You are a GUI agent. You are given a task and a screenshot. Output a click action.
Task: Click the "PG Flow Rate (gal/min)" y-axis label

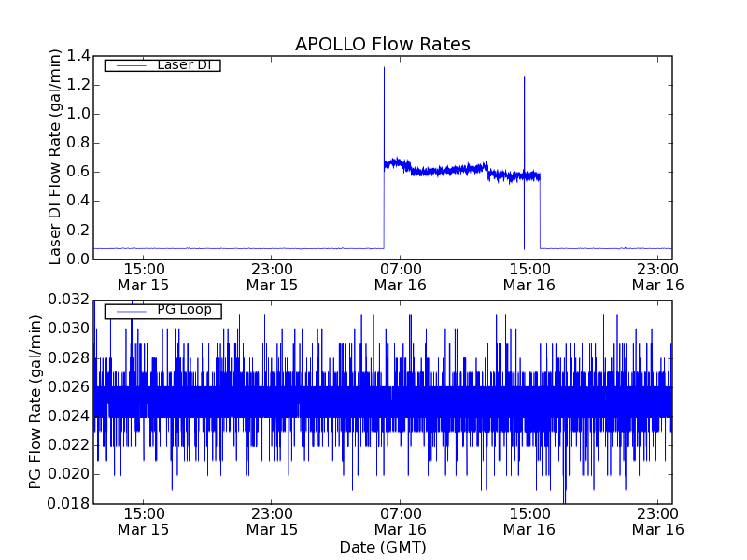click(x=35, y=401)
